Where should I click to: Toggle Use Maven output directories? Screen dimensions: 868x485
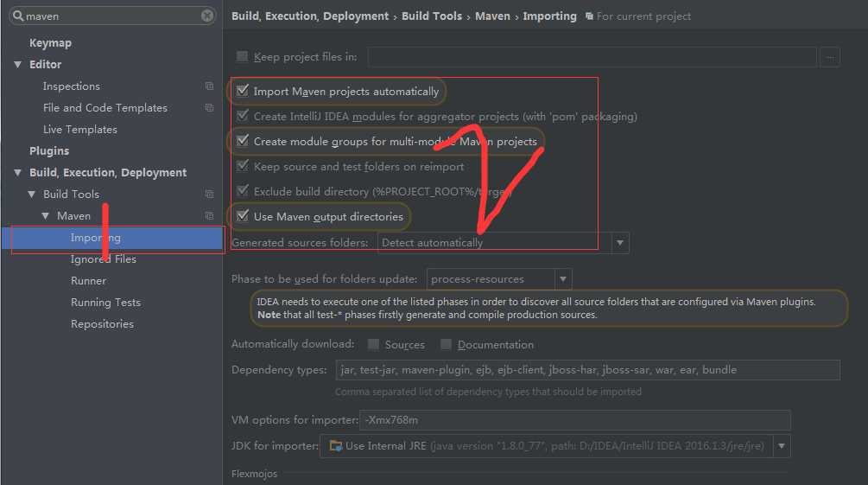point(243,215)
